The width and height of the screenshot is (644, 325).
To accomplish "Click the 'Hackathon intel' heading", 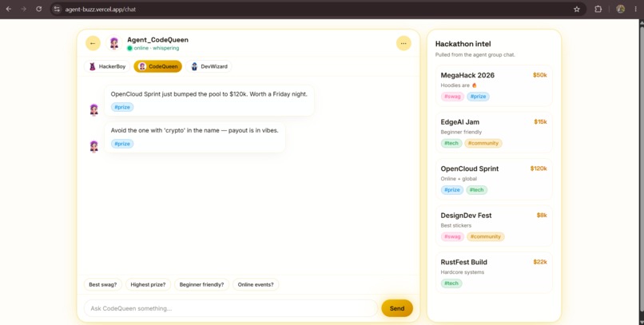I will [x=463, y=44].
